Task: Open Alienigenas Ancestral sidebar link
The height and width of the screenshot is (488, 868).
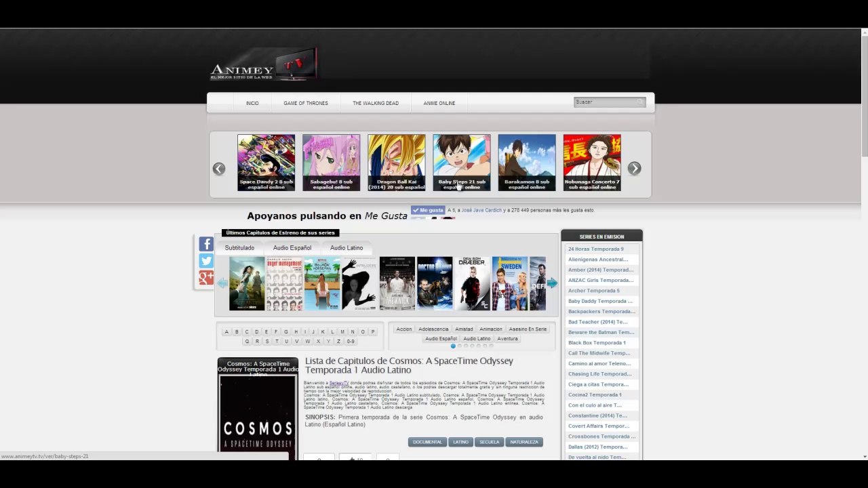Action: [598, 260]
